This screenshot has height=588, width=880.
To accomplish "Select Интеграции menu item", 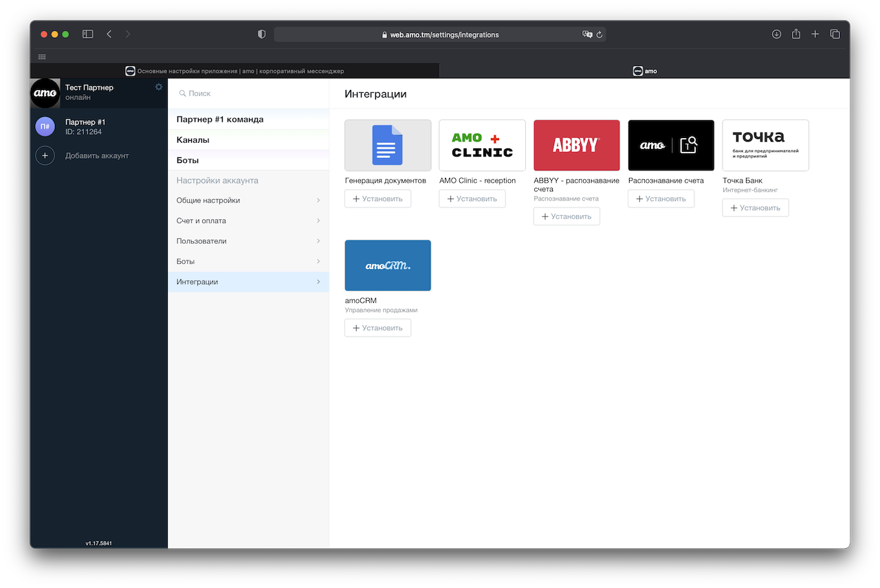I will (x=248, y=282).
